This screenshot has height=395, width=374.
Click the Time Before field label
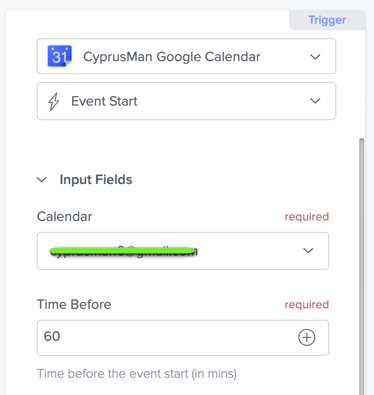74,304
